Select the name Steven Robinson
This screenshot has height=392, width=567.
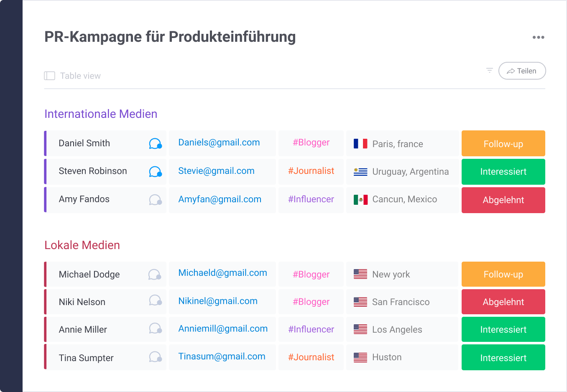point(93,171)
